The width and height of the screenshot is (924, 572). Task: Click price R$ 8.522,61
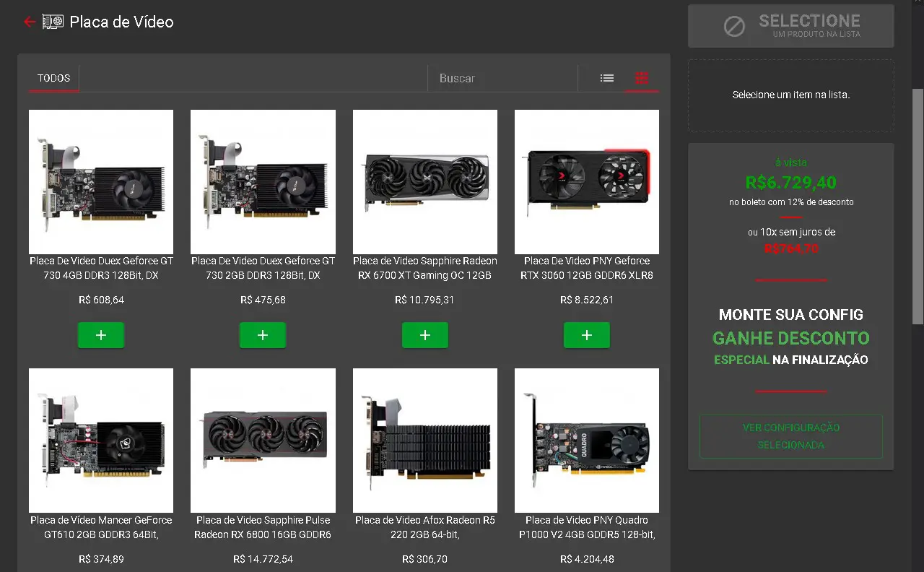[587, 300]
